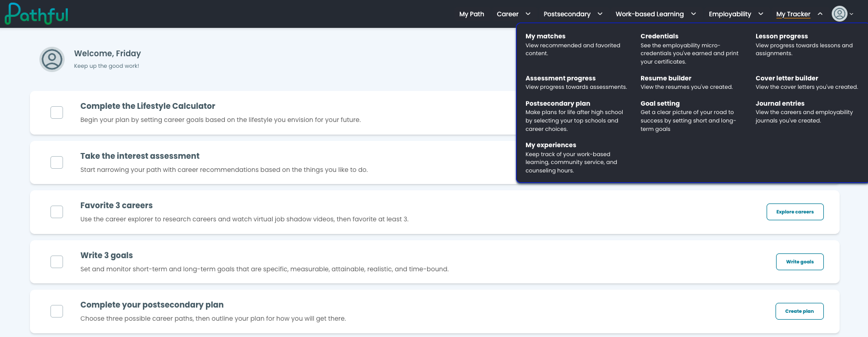Click the Create plan button
Image resolution: width=868 pixels, height=337 pixels.
click(x=799, y=311)
